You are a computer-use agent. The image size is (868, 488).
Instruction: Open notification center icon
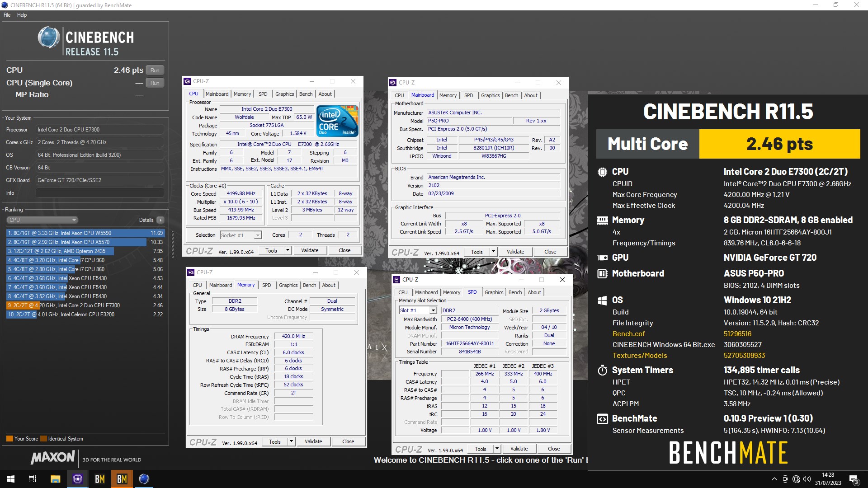tap(854, 479)
